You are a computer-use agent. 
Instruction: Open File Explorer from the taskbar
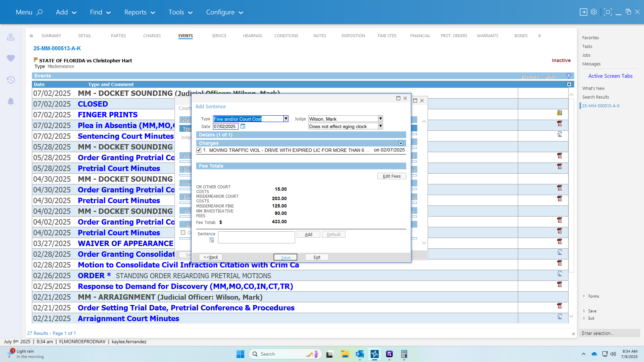click(345, 354)
